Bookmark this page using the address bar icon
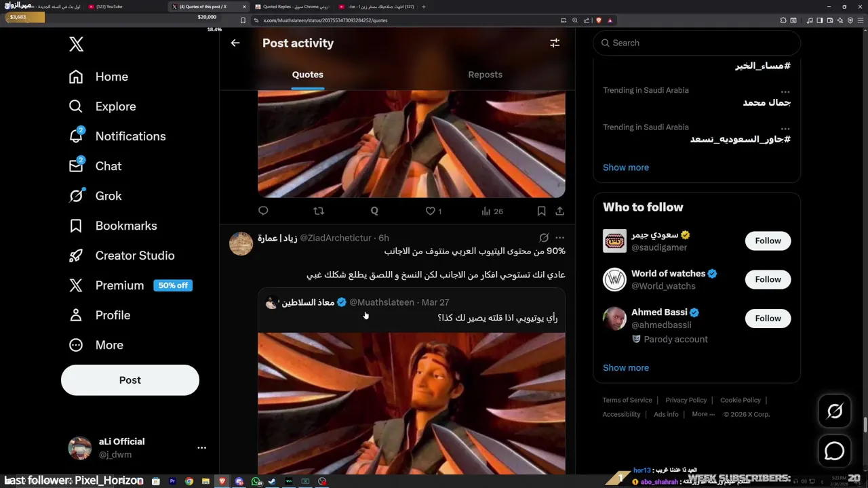 (x=243, y=20)
